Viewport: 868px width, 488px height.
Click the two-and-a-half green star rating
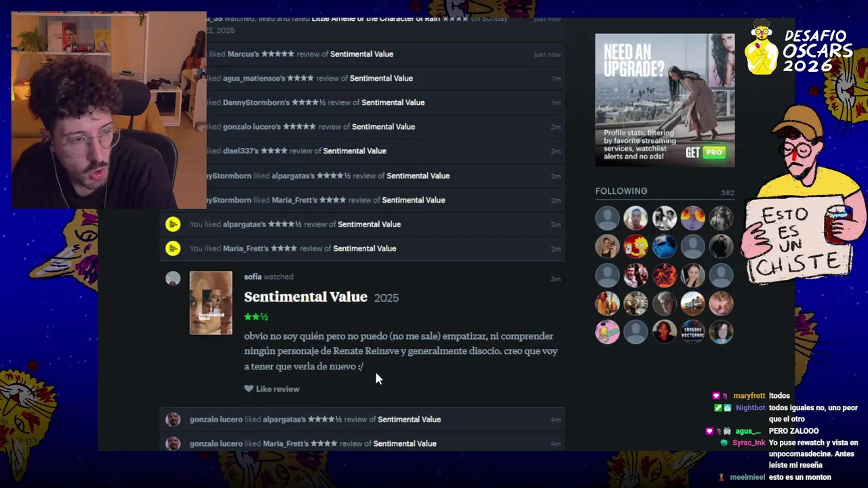tap(256, 317)
